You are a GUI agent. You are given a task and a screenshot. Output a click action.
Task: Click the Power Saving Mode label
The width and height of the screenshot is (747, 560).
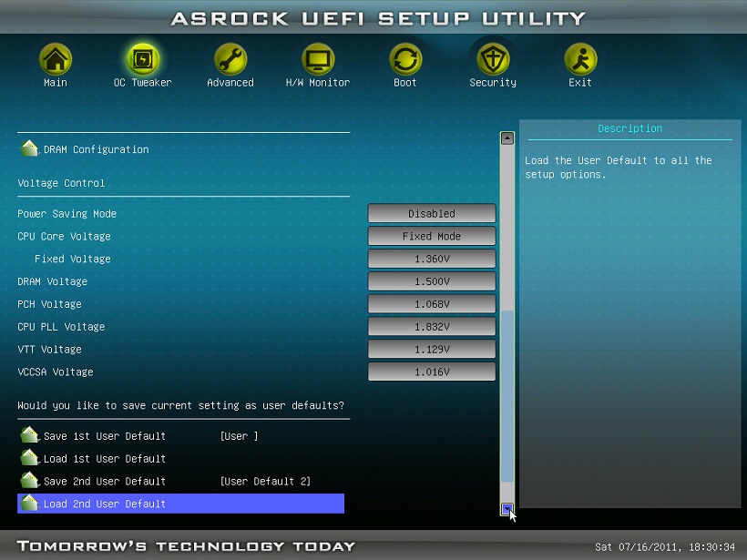click(67, 214)
